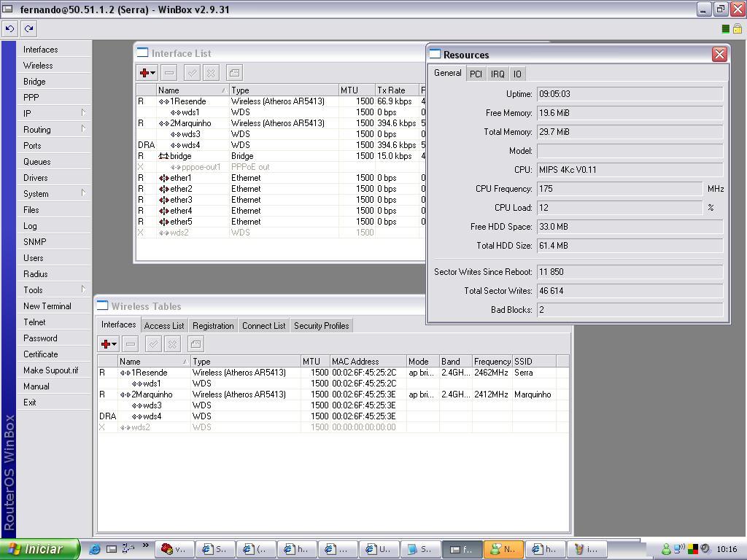Screen dimensions: 747x560
Task: Open the Queues menu item
Action: [37, 162]
